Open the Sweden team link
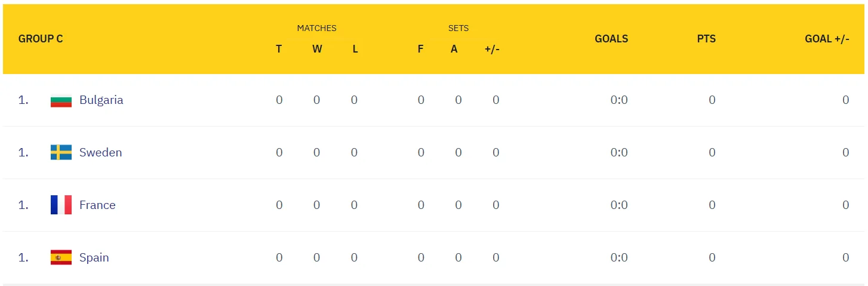This screenshot has height=286, width=868. [100, 153]
